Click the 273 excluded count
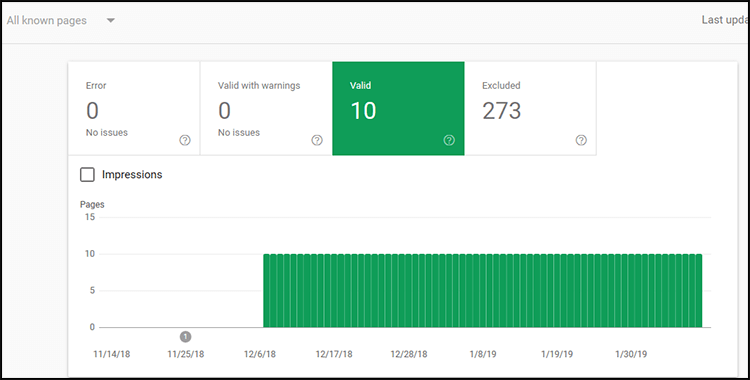 click(x=501, y=111)
